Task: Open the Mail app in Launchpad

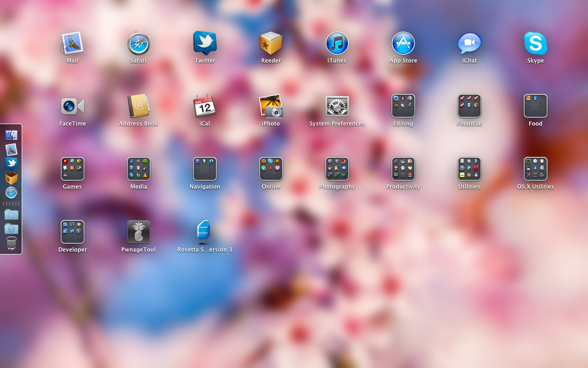Action: click(x=72, y=43)
